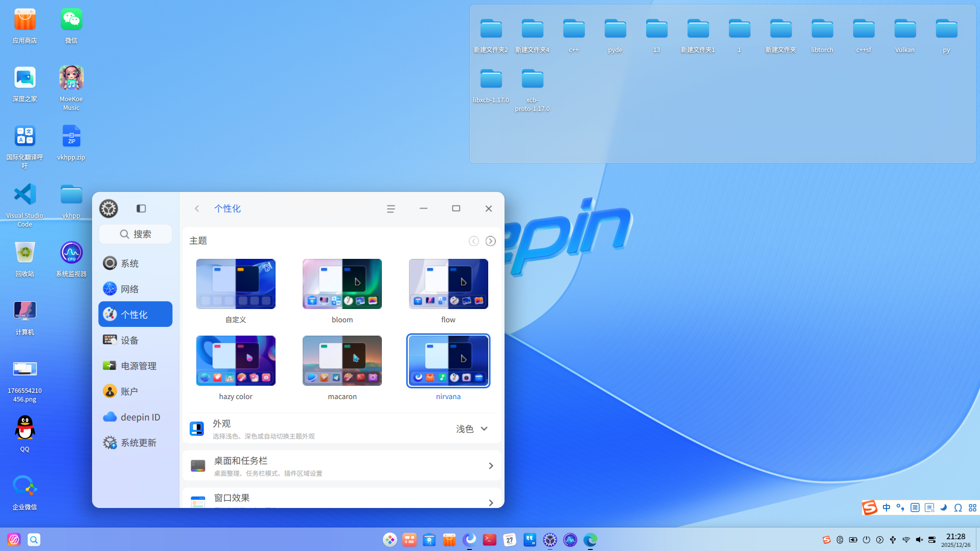Show previous page of themes

point(474,241)
